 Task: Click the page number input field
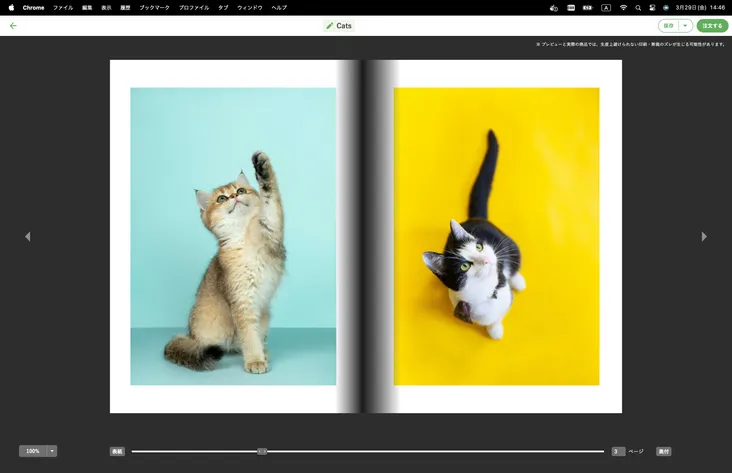pos(618,451)
